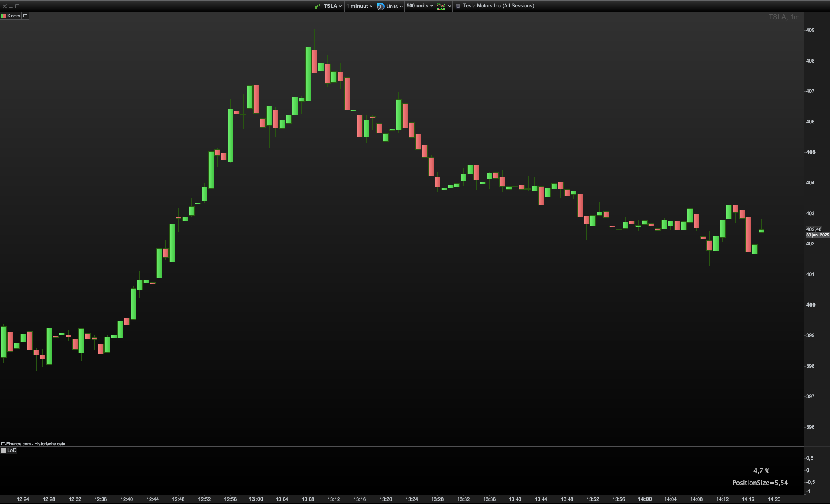Click the LoD gray color square
Screen dimensions: 830x504
click(3, 450)
